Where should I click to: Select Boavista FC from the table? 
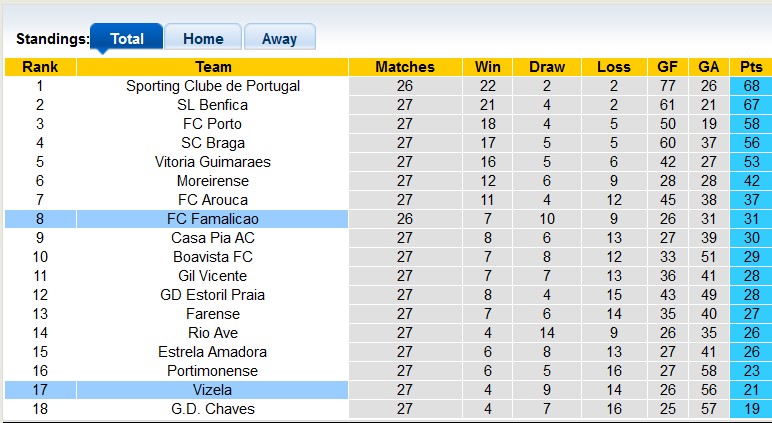[x=213, y=257]
